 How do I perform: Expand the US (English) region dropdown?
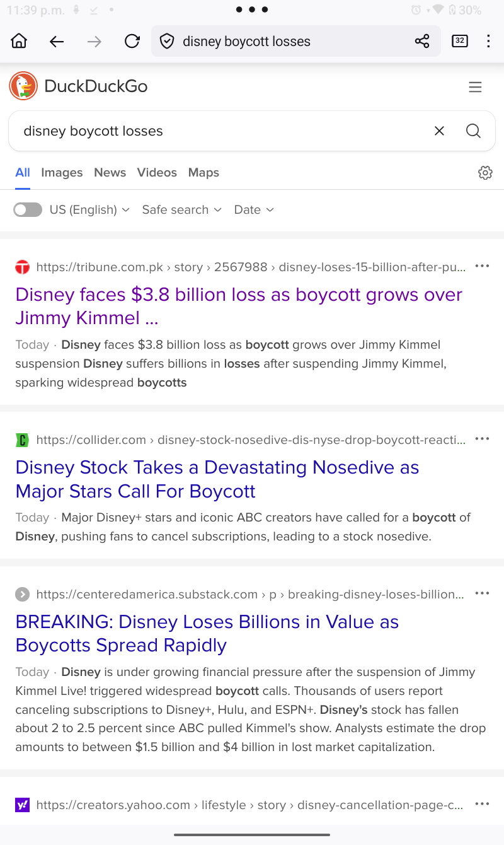pos(89,209)
